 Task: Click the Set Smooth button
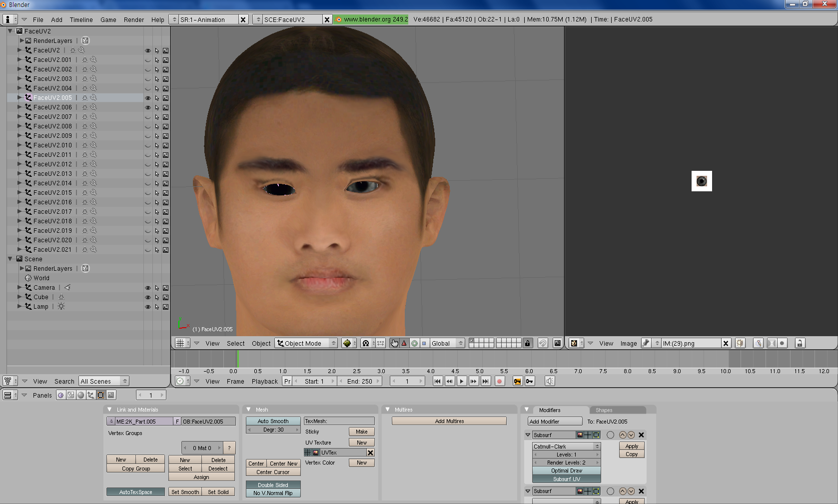pyautogui.click(x=185, y=492)
